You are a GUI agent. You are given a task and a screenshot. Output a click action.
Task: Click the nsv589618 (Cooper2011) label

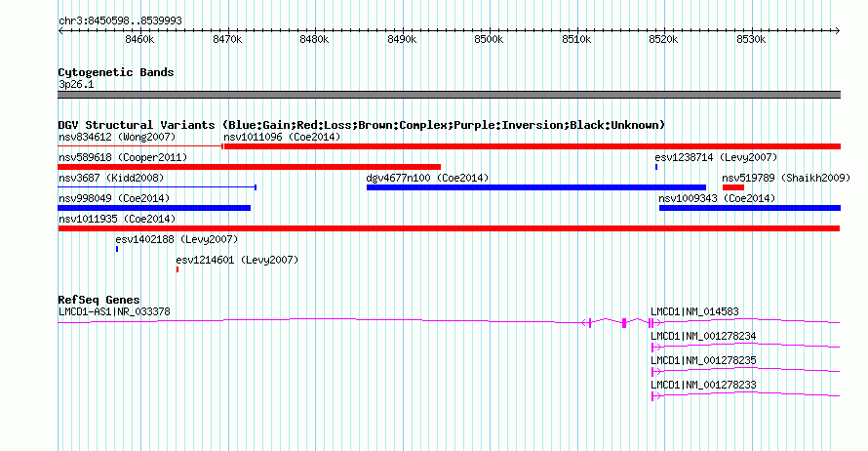pos(123,157)
